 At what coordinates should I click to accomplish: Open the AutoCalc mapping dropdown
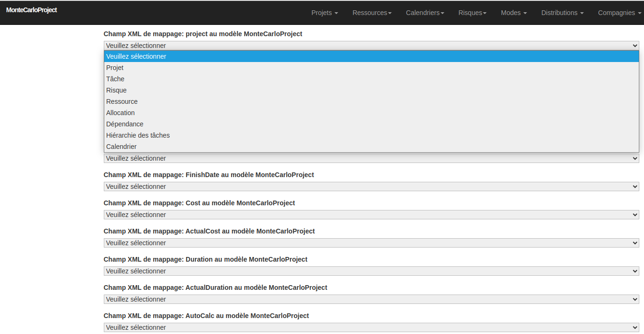click(x=371, y=327)
